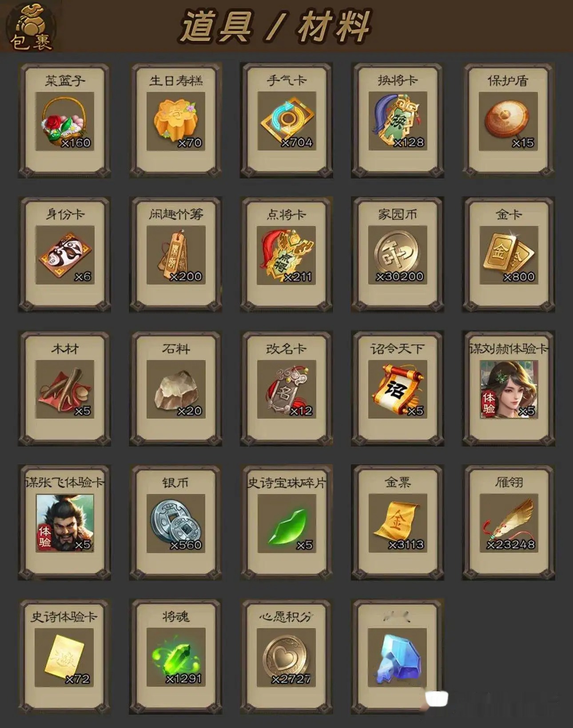573x728 pixels.
Task: Select the 诏令天下 scroll item
Action: coord(398,389)
